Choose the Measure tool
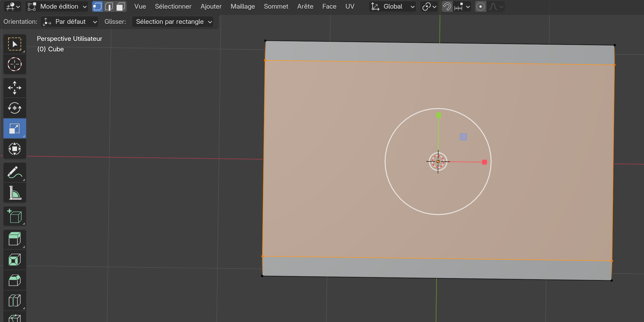644x322 pixels. [15, 193]
